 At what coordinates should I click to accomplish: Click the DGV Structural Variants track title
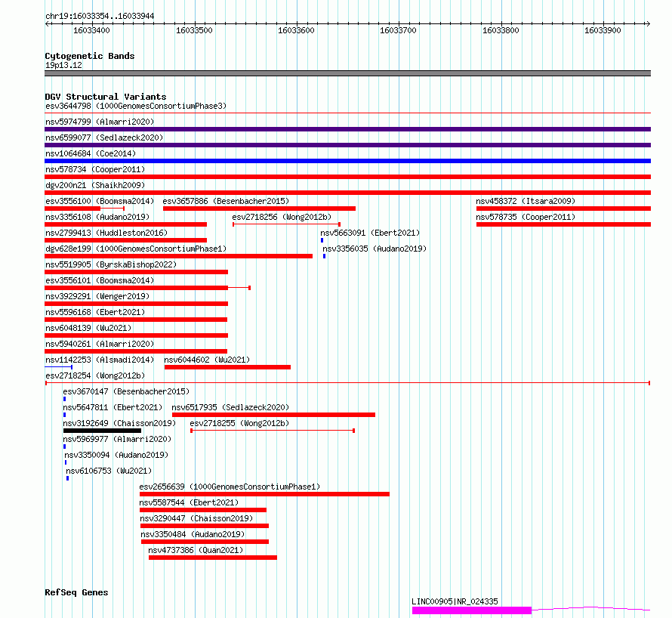pyautogui.click(x=106, y=97)
